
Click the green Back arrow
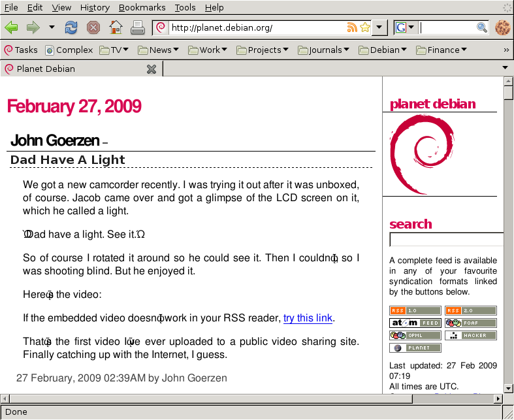[x=12, y=27]
